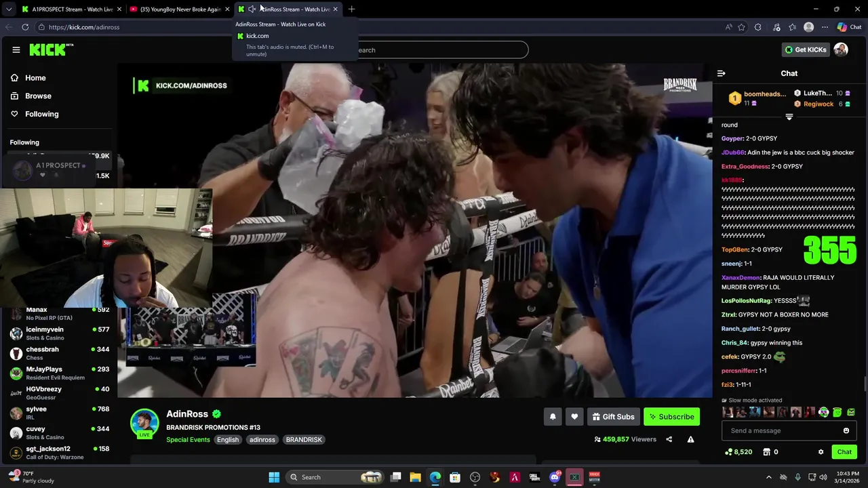Open iceinmyvein channel
The image size is (868, 488).
coord(60,333)
